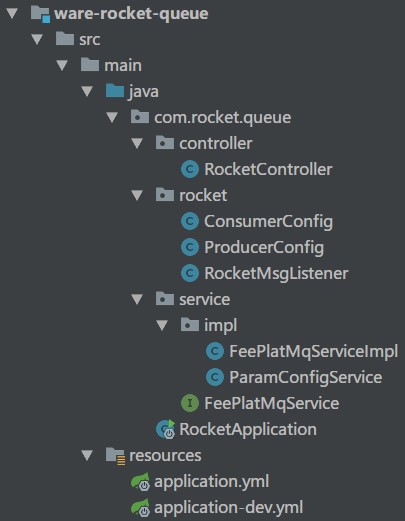Image resolution: width=405 pixels, height=521 pixels.
Task: Click the RocketController class icon
Action: coord(190,169)
